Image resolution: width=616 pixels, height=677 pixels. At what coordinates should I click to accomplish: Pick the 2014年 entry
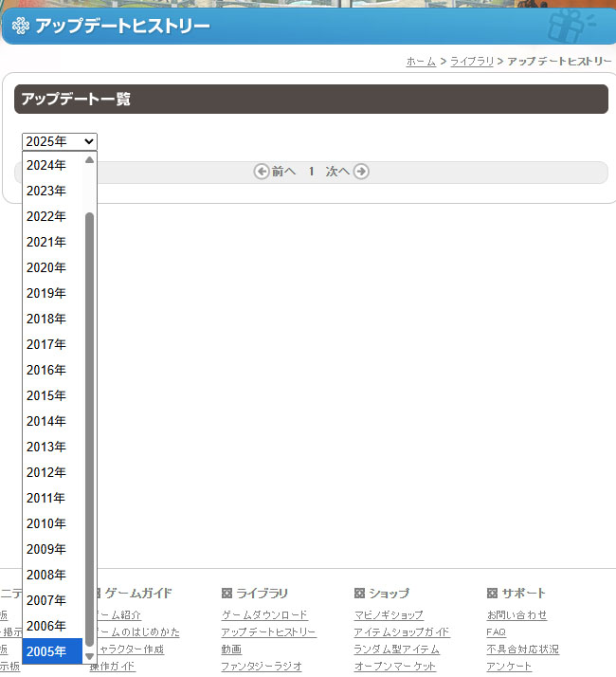coord(52,421)
